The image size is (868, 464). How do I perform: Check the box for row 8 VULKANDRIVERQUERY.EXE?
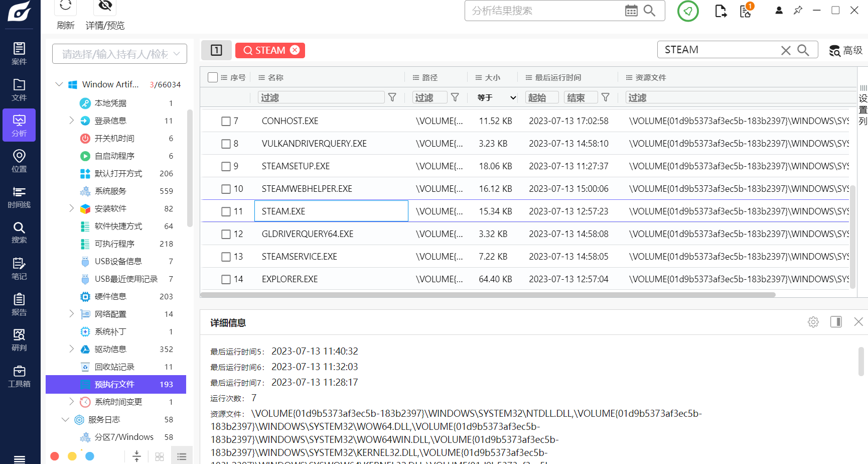tap(226, 144)
